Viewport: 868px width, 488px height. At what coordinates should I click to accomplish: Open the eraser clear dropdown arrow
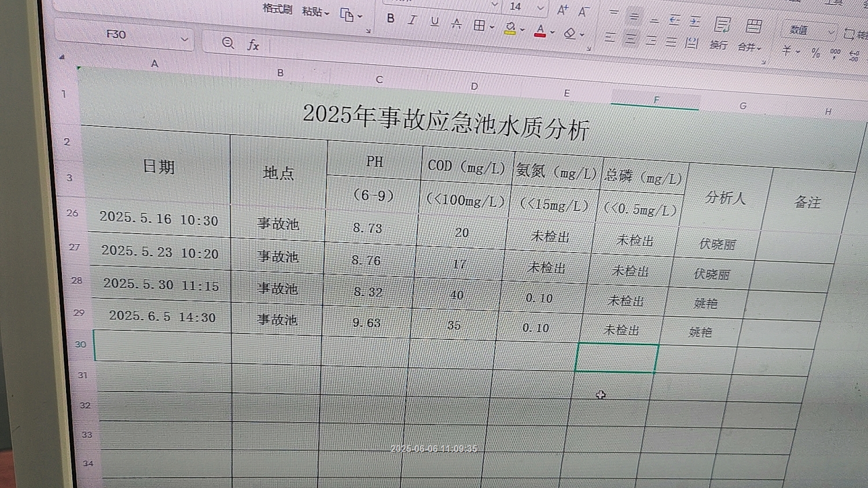click(582, 35)
